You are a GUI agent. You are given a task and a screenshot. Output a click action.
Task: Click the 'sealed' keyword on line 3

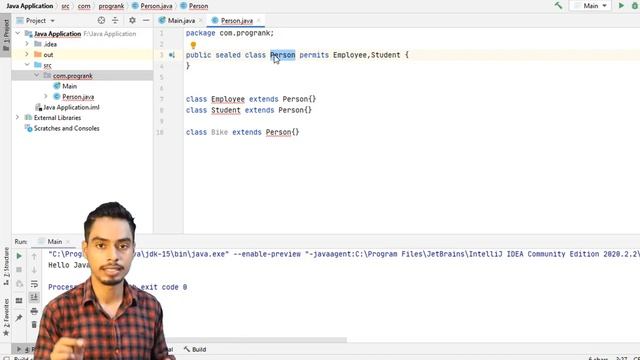228,55
